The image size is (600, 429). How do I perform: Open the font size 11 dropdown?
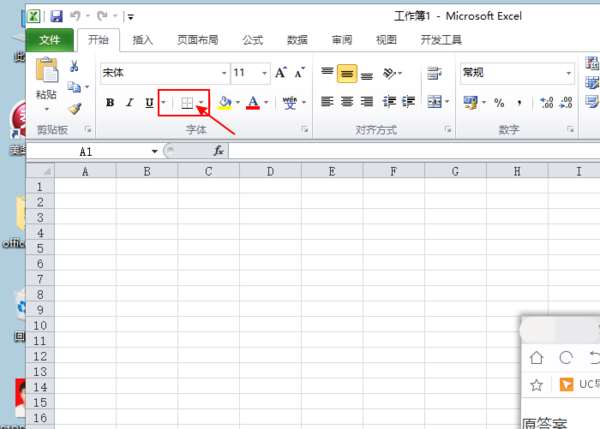click(x=264, y=73)
